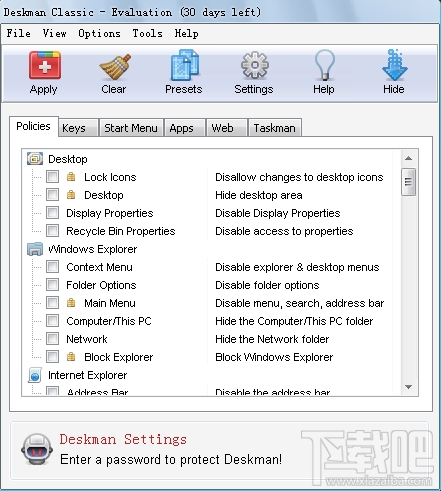
Task: Click the Deskman robot icon
Action: (37, 449)
